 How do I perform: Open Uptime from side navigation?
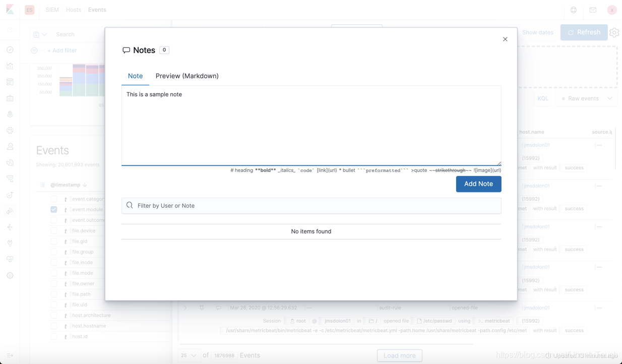10,195
